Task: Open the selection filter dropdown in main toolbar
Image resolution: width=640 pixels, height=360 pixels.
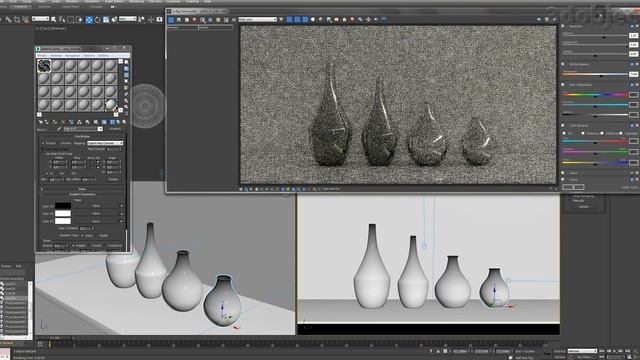Action: point(40,19)
